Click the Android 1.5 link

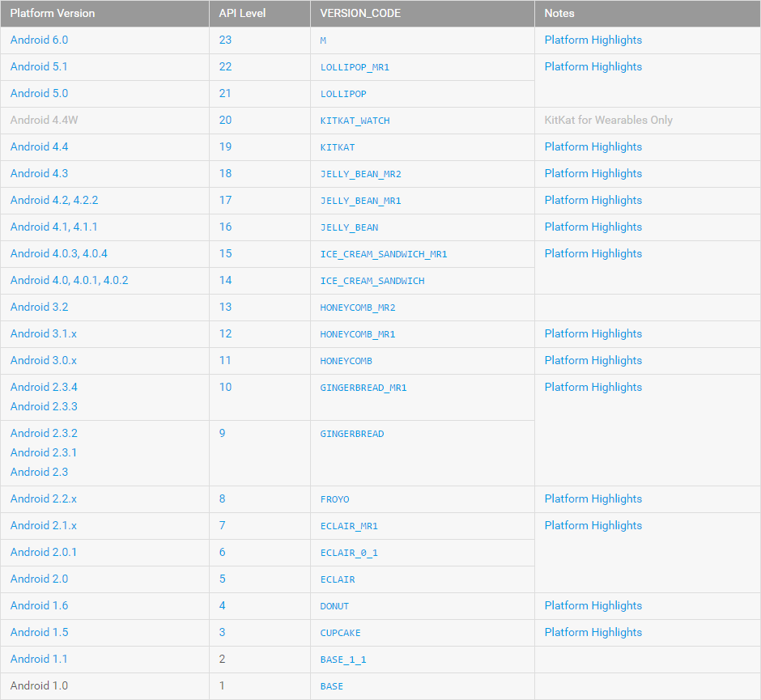[39, 632]
